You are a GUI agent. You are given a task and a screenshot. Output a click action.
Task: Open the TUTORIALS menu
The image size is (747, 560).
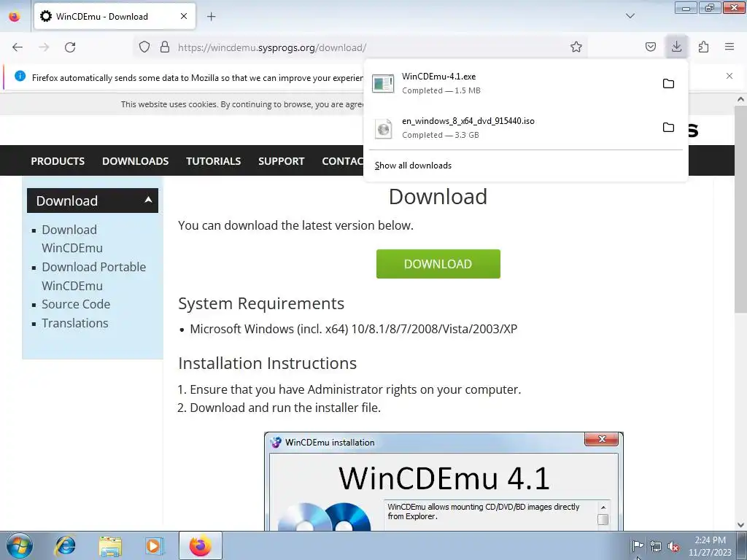tap(214, 161)
